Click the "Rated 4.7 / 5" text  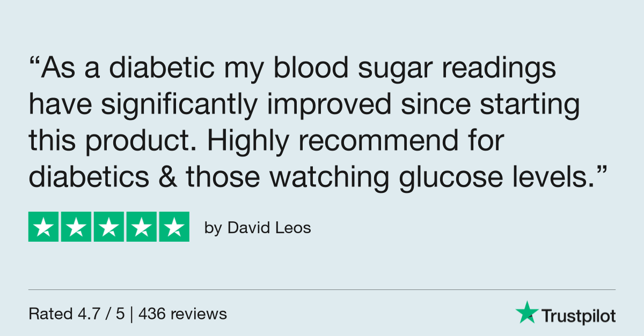[76, 313]
